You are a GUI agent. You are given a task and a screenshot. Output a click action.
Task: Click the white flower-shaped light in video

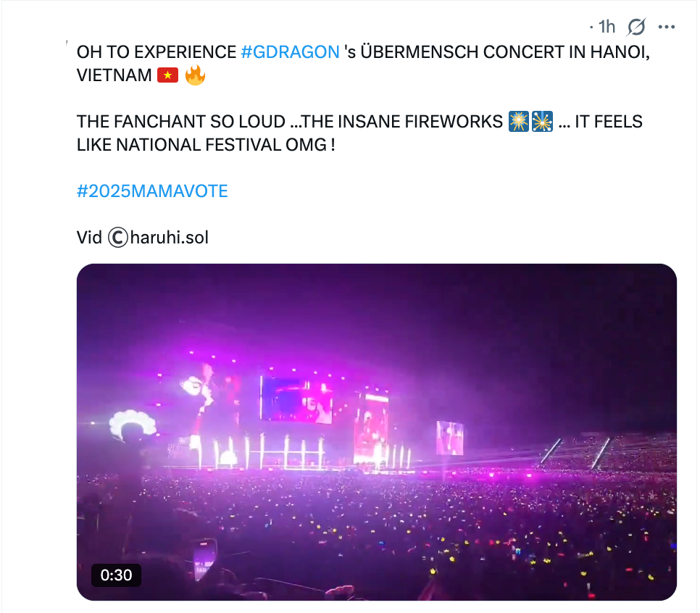click(x=132, y=424)
